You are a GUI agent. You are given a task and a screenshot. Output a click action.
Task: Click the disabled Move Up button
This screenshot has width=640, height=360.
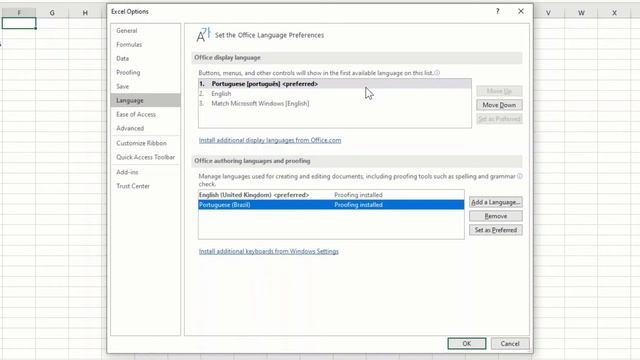pos(499,91)
